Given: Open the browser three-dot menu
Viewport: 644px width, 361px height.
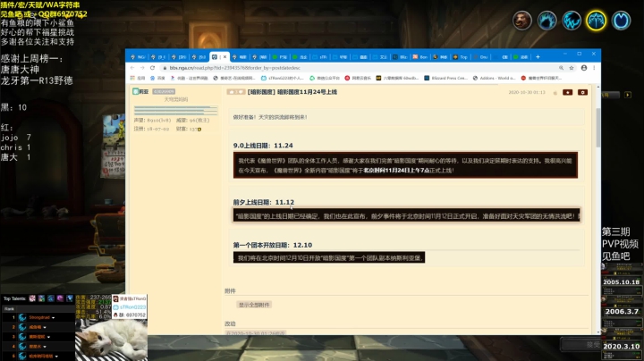Looking at the screenshot, I should coord(594,68).
